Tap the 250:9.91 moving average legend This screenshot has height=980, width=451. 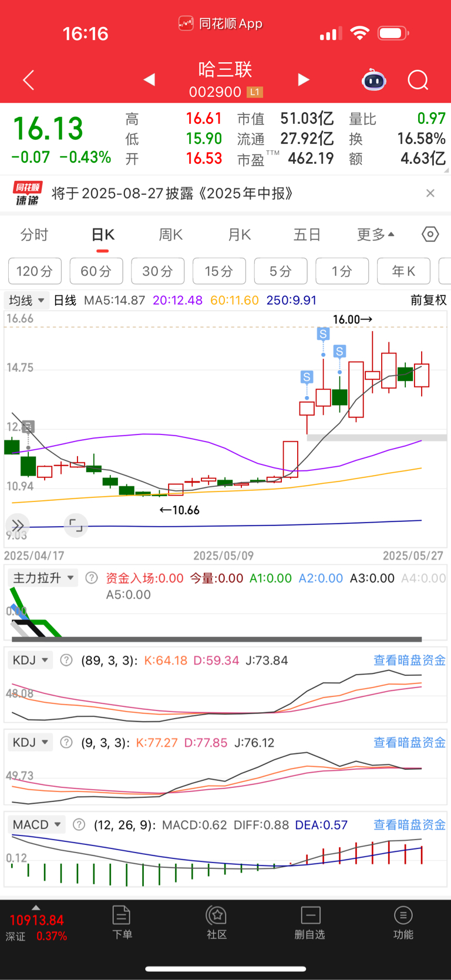coord(291,300)
